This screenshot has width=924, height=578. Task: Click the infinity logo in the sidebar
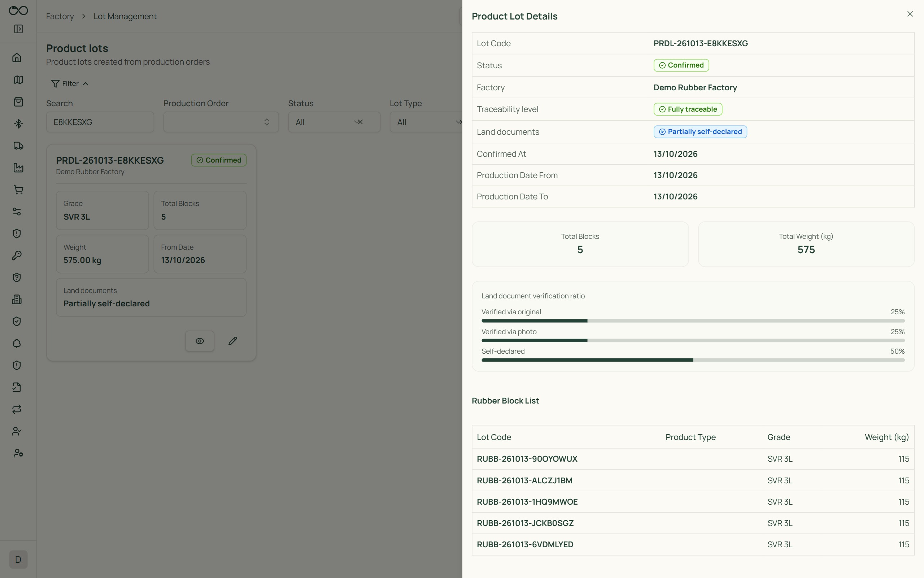[x=18, y=11]
